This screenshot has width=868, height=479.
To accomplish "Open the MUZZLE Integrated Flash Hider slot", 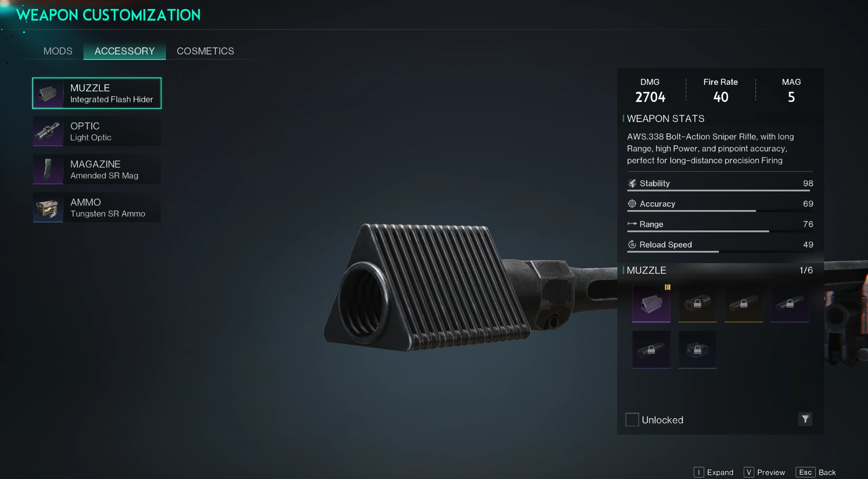I will (97, 93).
